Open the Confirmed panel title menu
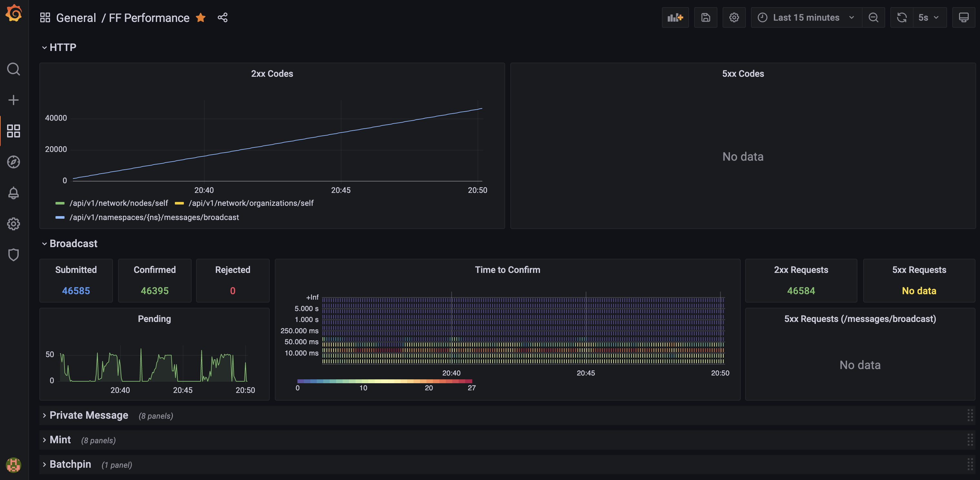980x480 pixels. (155, 270)
